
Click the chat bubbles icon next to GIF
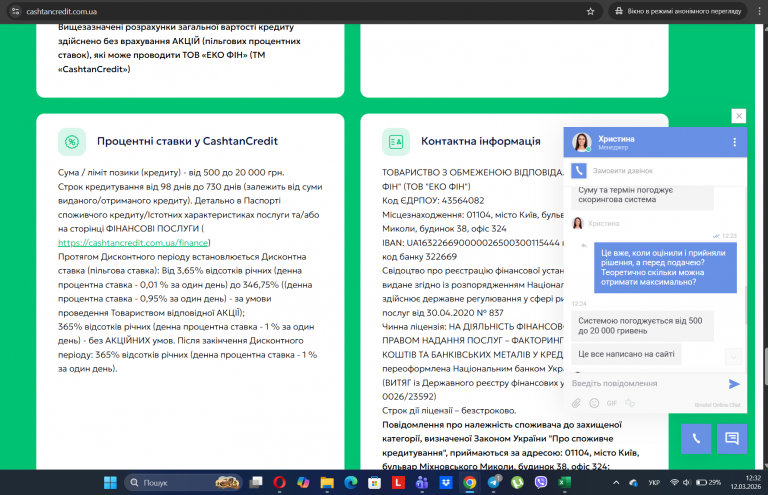(x=630, y=403)
